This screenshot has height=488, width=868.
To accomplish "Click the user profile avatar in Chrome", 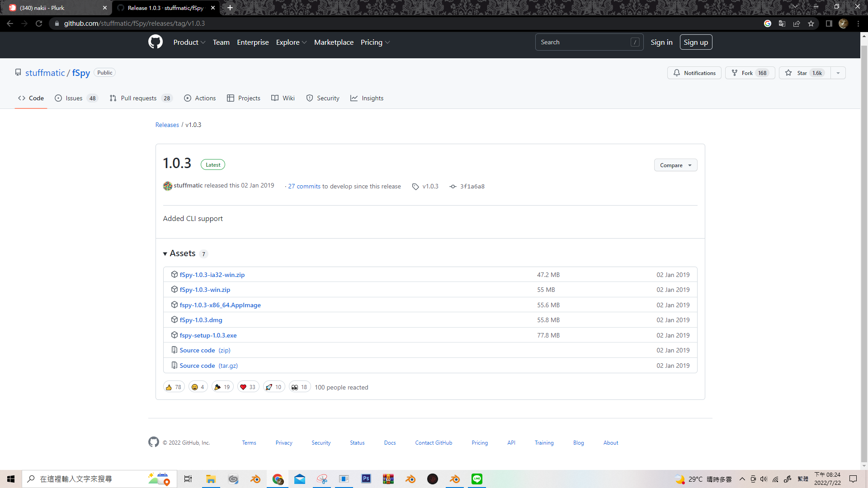I will (843, 23).
